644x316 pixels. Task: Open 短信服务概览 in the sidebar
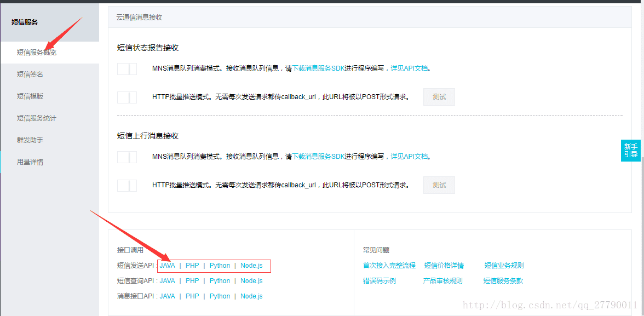(37, 53)
